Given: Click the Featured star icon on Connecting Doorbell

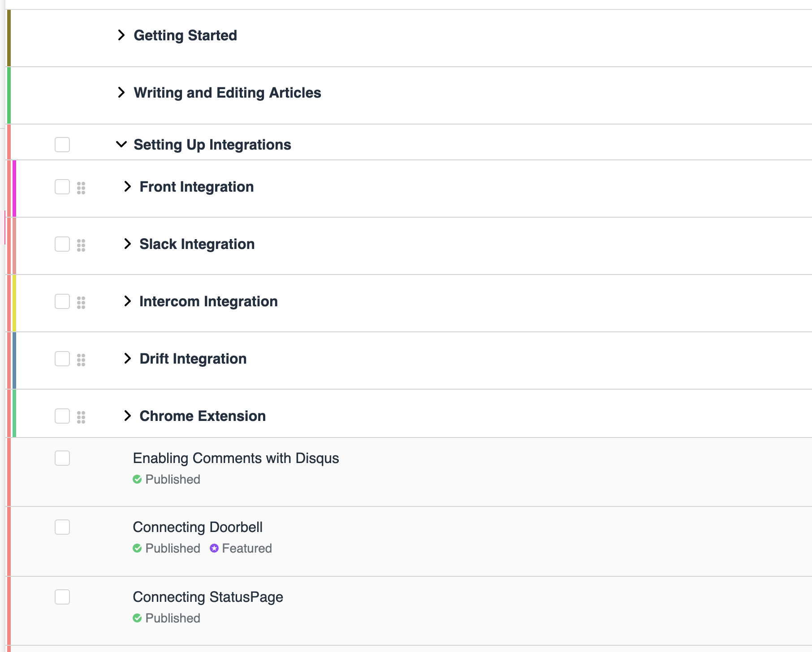Looking at the screenshot, I should [x=214, y=548].
